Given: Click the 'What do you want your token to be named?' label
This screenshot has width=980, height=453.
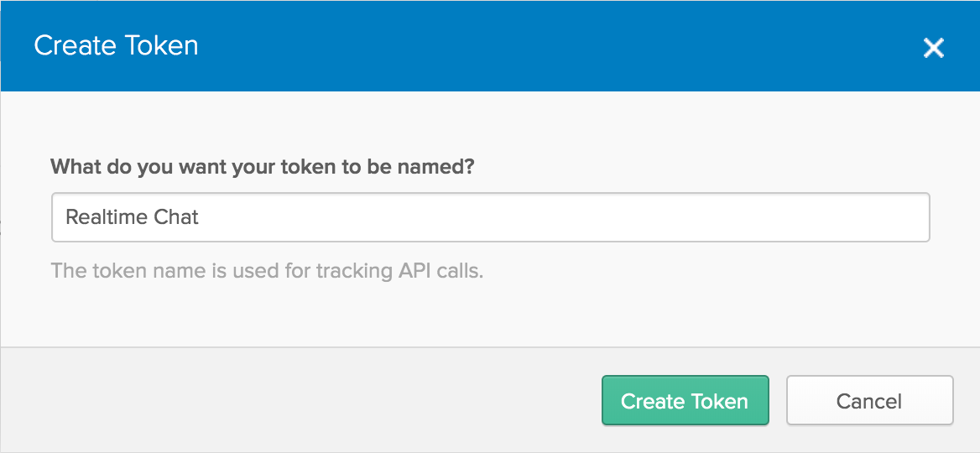Looking at the screenshot, I should click(x=263, y=165).
